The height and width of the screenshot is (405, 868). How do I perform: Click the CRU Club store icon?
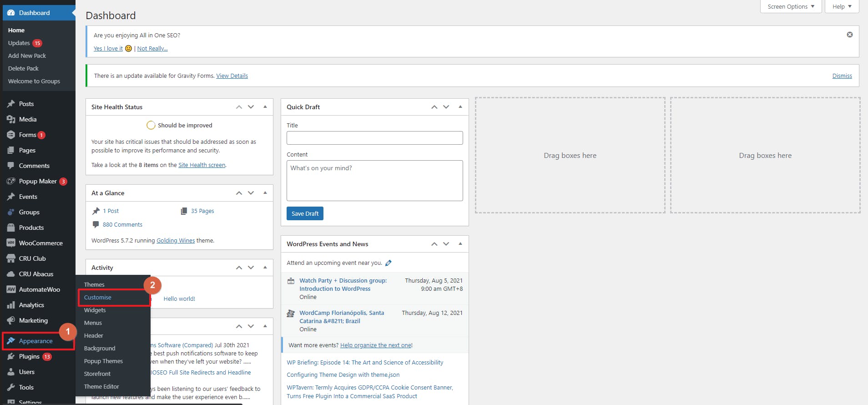tap(11, 258)
